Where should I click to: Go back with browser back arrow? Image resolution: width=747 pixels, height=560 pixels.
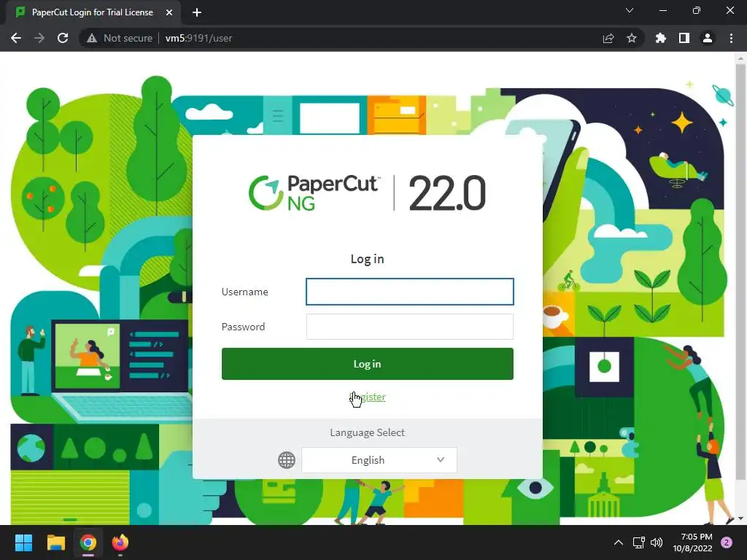16,38
